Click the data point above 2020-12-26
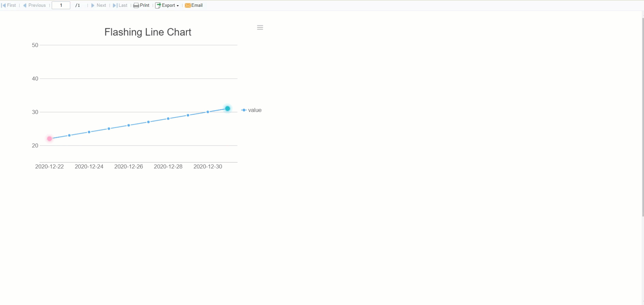 [x=129, y=125]
